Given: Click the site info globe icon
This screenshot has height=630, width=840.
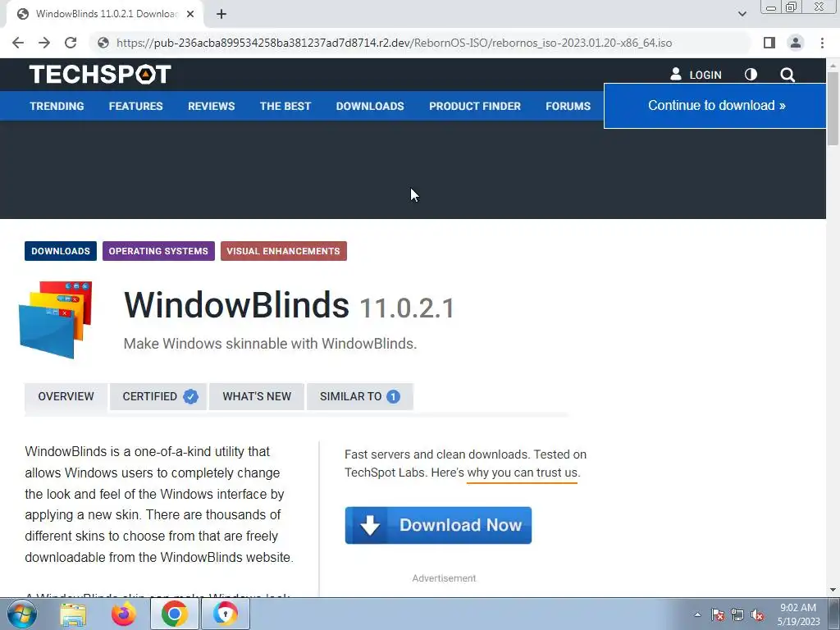Looking at the screenshot, I should point(103,43).
